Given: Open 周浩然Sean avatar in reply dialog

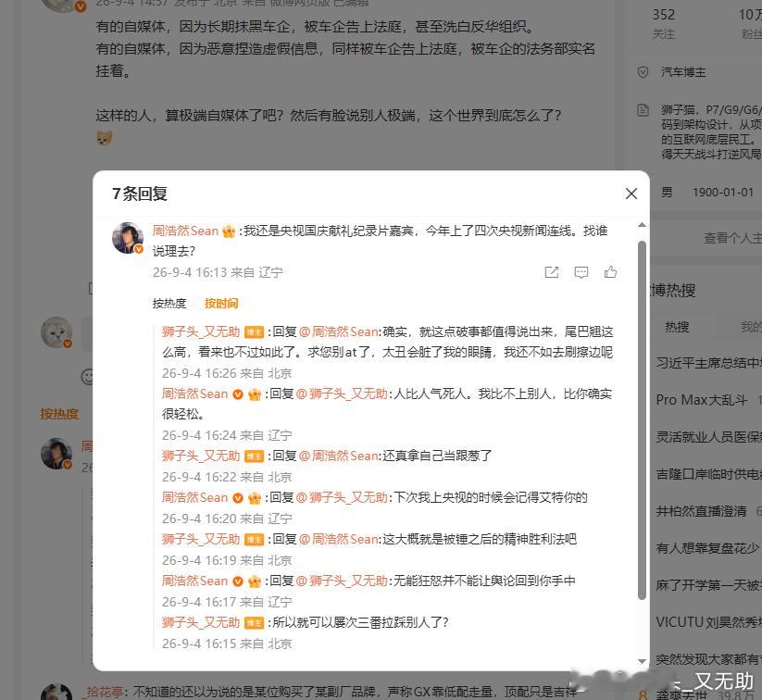Looking at the screenshot, I should click(x=128, y=238).
